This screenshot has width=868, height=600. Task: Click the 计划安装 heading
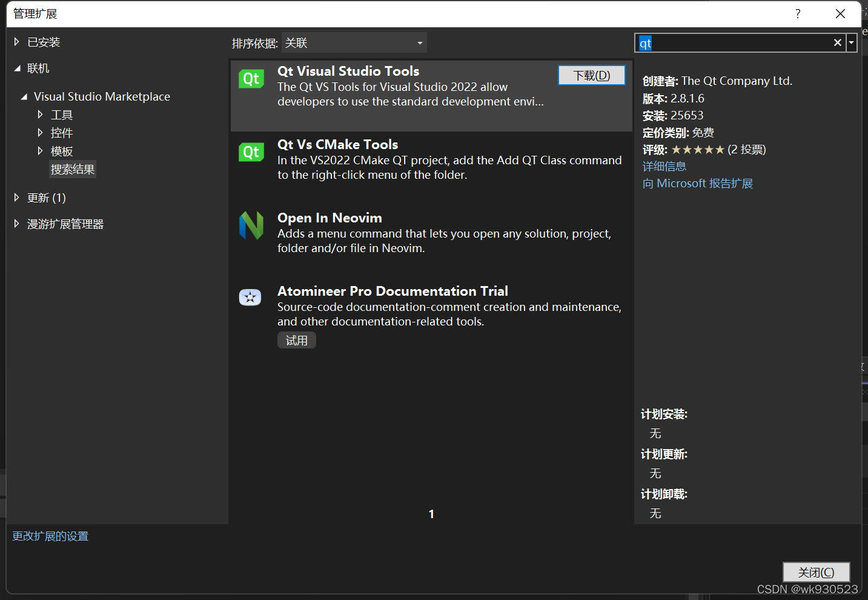tap(664, 414)
